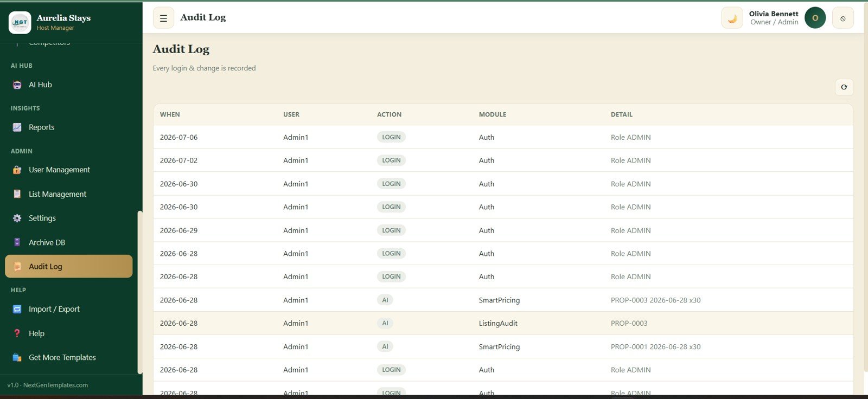The image size is (868, 399).
Task: Select Archive DB menu item
Action: 68,242
